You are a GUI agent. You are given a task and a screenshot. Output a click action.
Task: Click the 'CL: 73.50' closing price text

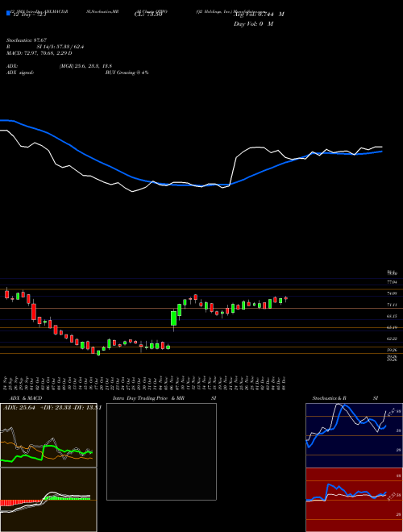[x=148, y=15]
